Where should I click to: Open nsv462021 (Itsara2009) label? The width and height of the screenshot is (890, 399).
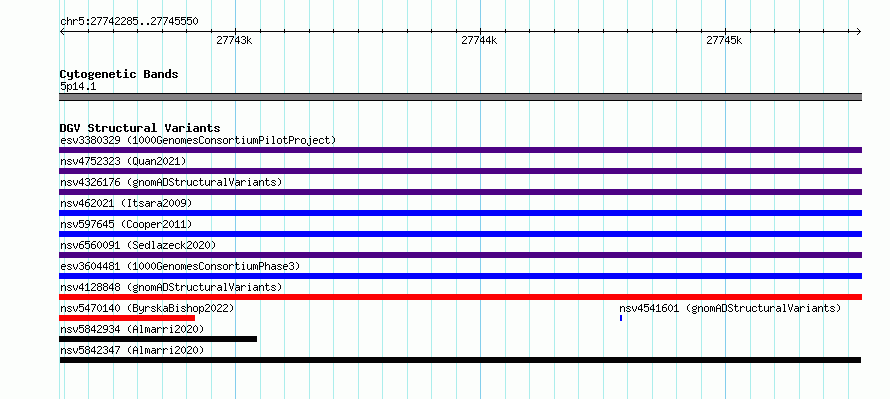click(x=126, y=203)
